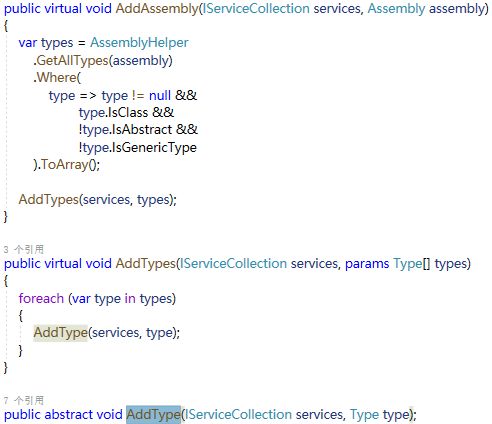
Task: Open the 7 references CodeLens link
Action: [24, 400]
